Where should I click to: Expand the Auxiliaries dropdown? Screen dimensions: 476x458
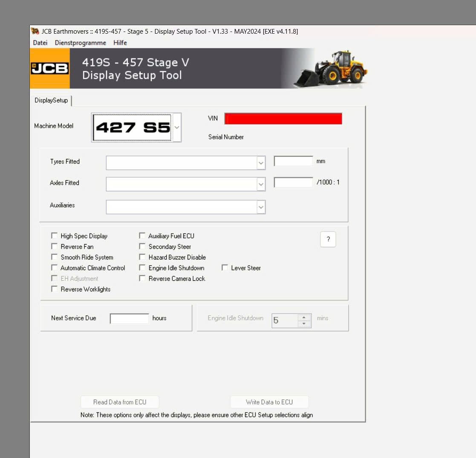click(261, 207)
